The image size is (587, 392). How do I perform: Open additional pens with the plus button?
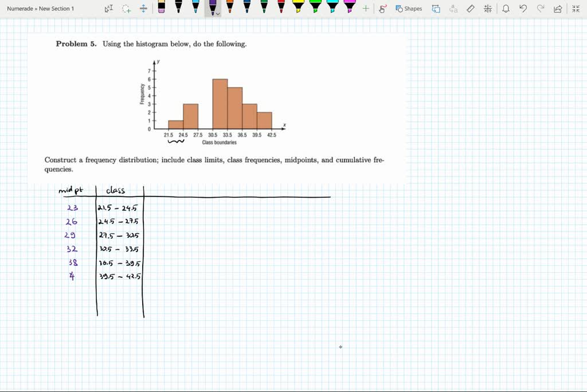coord(366,9)
